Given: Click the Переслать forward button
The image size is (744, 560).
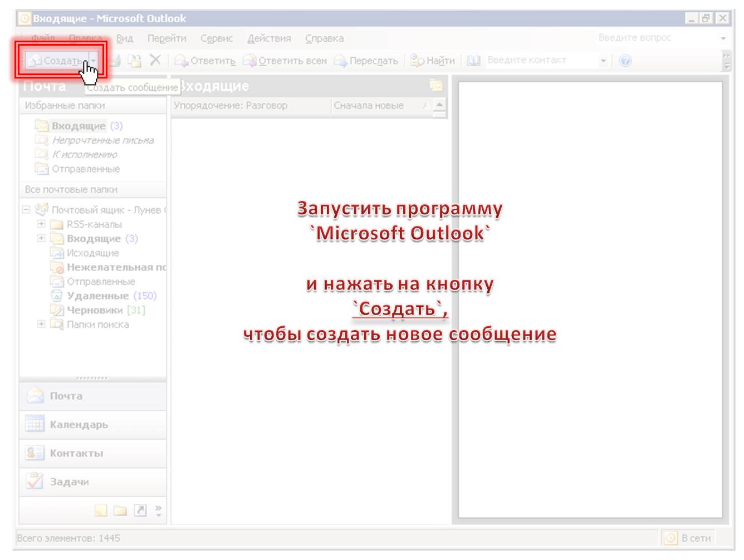Looking at the screenshot, I should (366, 60).
